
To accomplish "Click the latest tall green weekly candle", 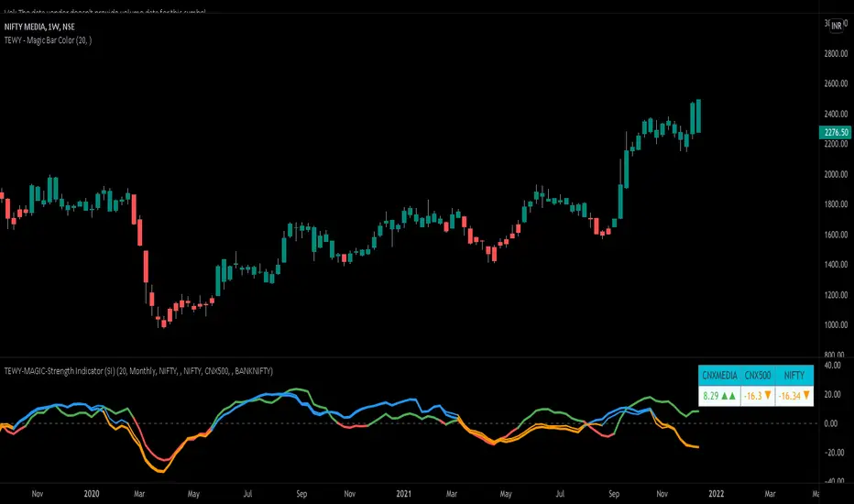I will click(x=698, y=116).
